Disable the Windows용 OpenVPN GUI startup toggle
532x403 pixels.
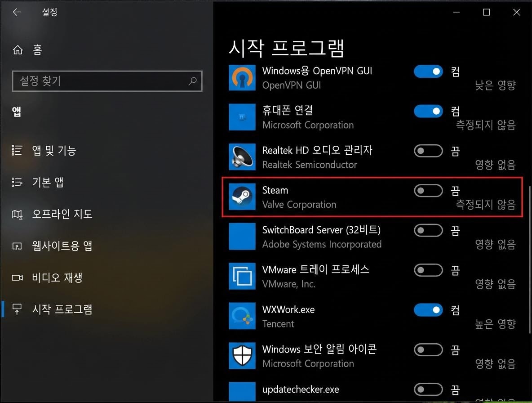click(x=428, y=71)
